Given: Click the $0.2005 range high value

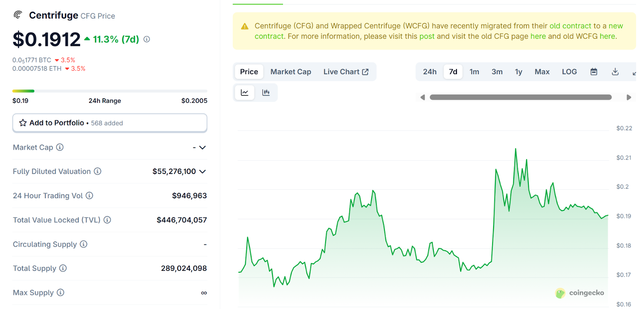Looking at the screenshot, I should tap(194, 101).
